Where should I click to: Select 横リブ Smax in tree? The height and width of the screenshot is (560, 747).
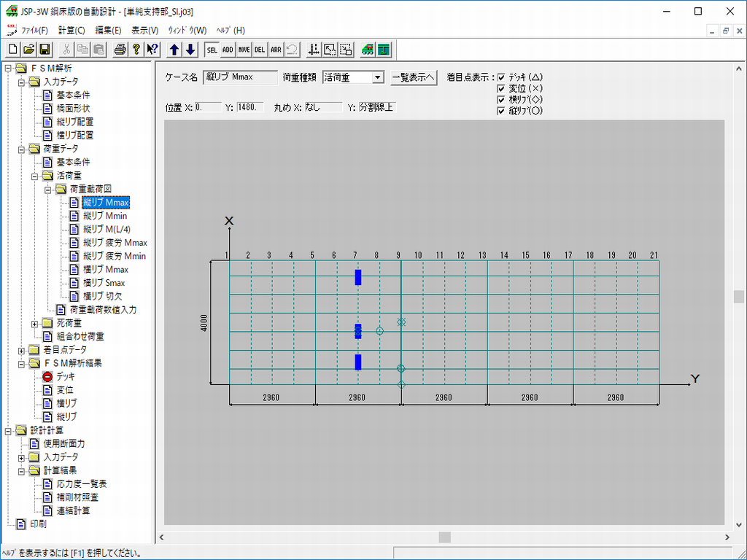[x=104, y=283]
